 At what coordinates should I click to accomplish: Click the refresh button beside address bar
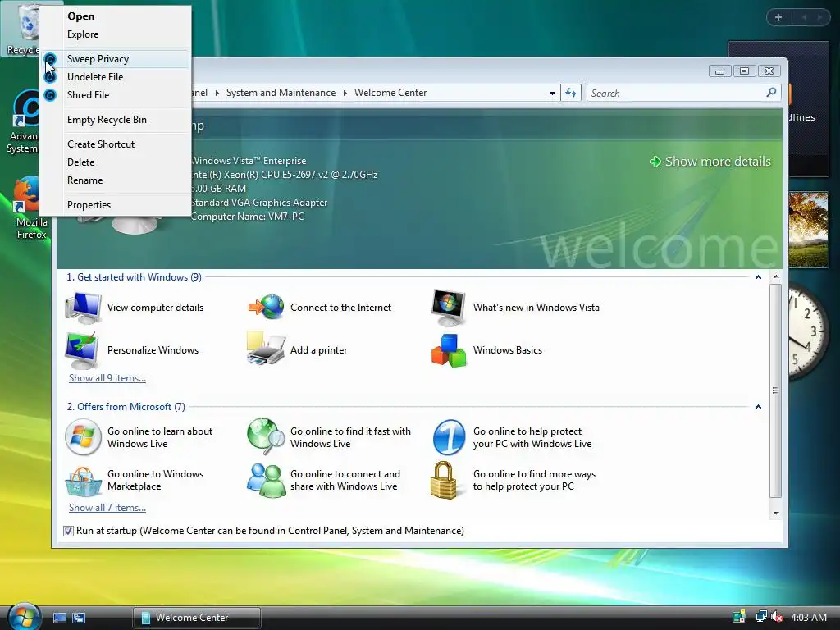(571, 94)
